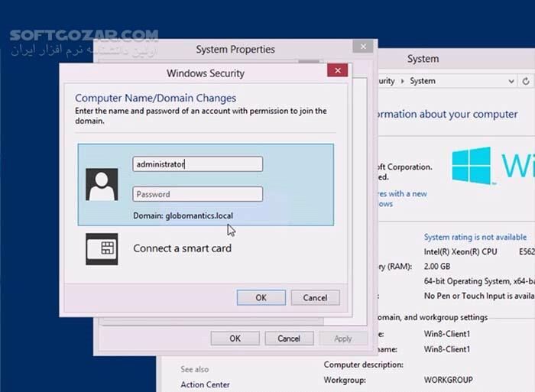Confirm credentials with Windows Security OK
The image size is (535, 392).
pyautogui.click(x=261, y=297)
